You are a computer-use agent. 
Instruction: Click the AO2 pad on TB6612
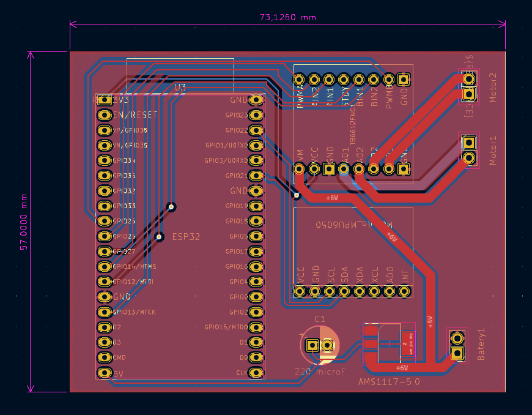click(358, 169)
